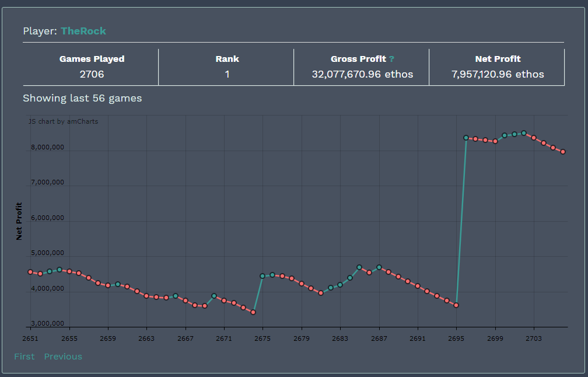Open the Gross Profit help question mark
The width and height of the screenshot is (588, 377).
pyautogui.click(x=391, y=59)
